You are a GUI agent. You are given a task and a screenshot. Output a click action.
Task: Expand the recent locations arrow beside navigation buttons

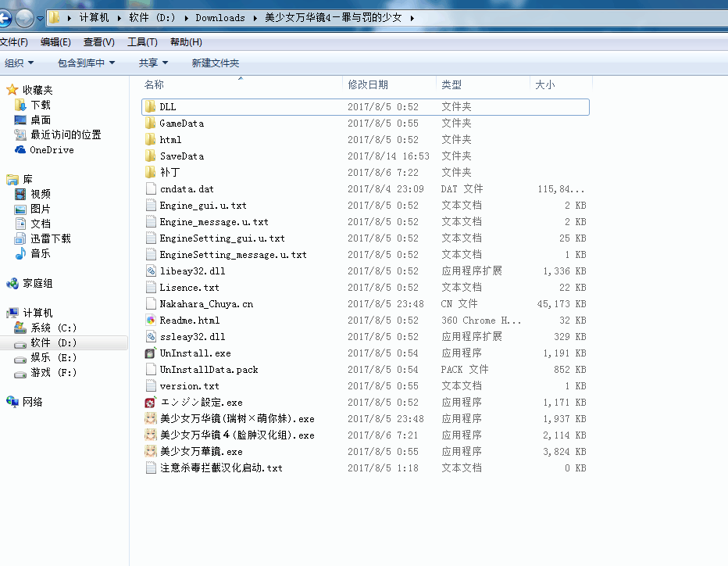click(40, 19)
